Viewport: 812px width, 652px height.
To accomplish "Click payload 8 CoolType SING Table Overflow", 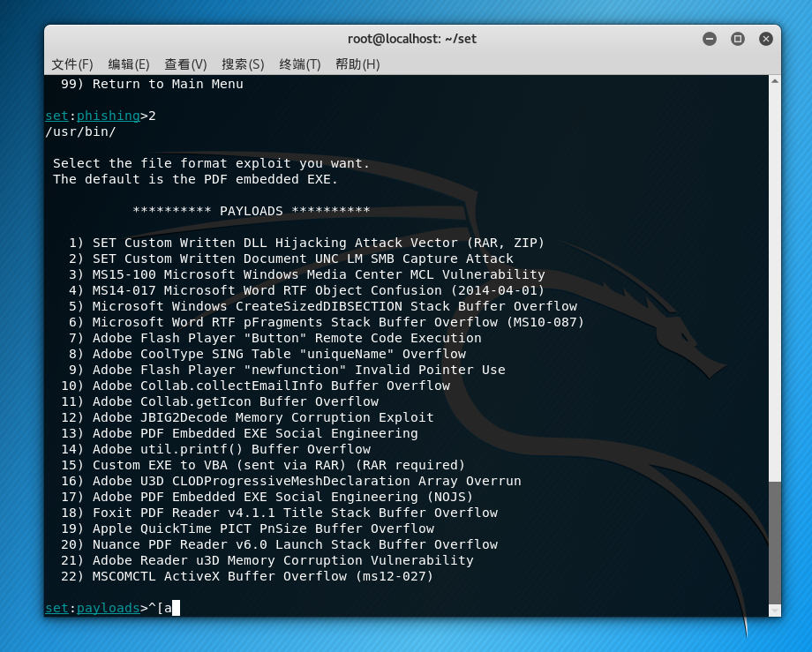I will coord(267,354).
